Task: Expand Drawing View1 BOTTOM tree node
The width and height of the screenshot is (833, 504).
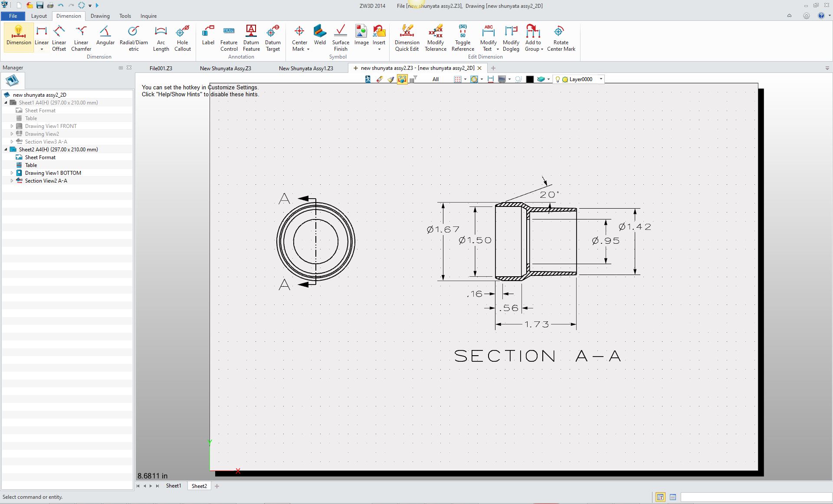Action: pyautogui.click(x=12, y=173)
